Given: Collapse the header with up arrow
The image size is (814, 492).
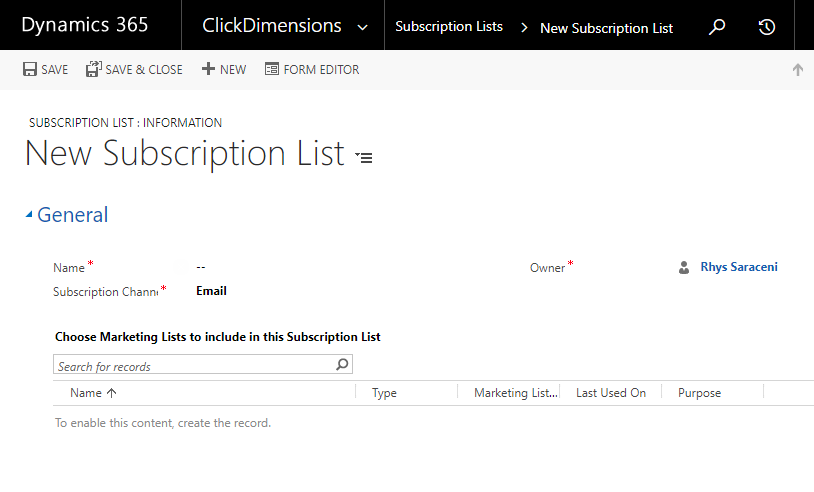Looking at the screenshot, I should [x=798, y=70].
